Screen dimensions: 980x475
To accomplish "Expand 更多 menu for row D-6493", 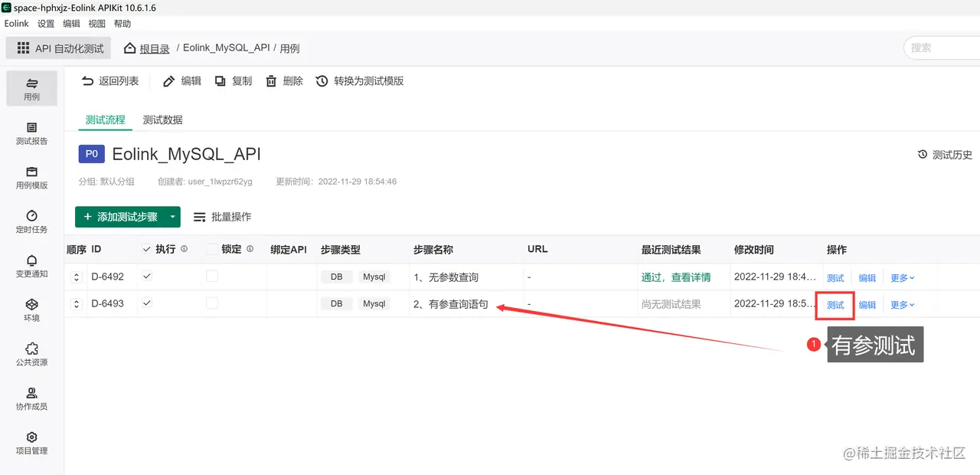I will [x=903, y=305].
